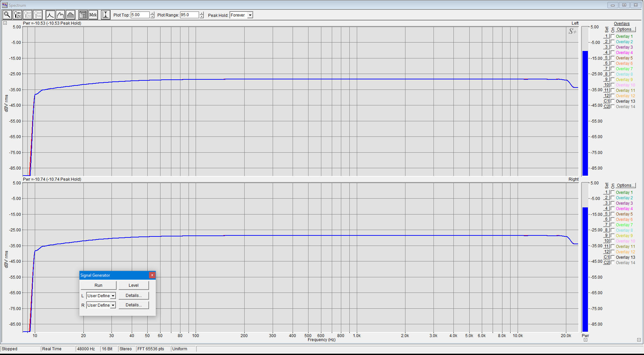Select the magnifier zoom tool
The height and width of the screenshot is (355, 644).
[x=7, y=15]
